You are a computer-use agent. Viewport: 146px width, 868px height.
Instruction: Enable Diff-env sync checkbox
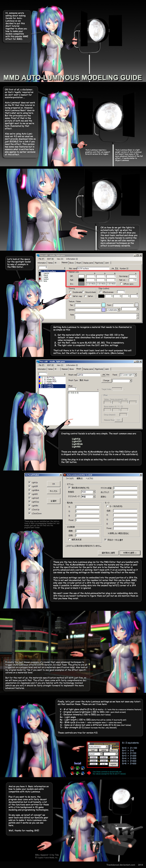121,284
